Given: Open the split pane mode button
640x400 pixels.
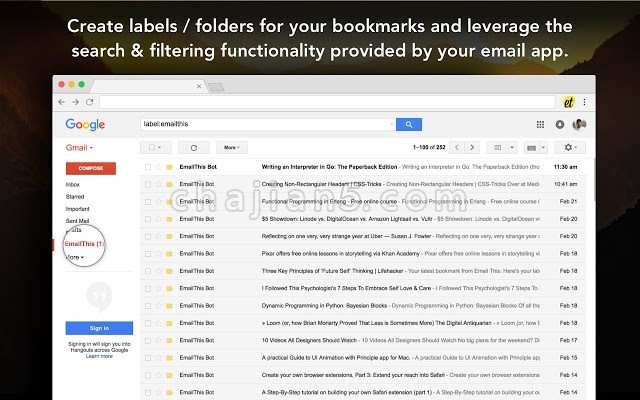Looking at the screenshot, I should coord(497,148).
